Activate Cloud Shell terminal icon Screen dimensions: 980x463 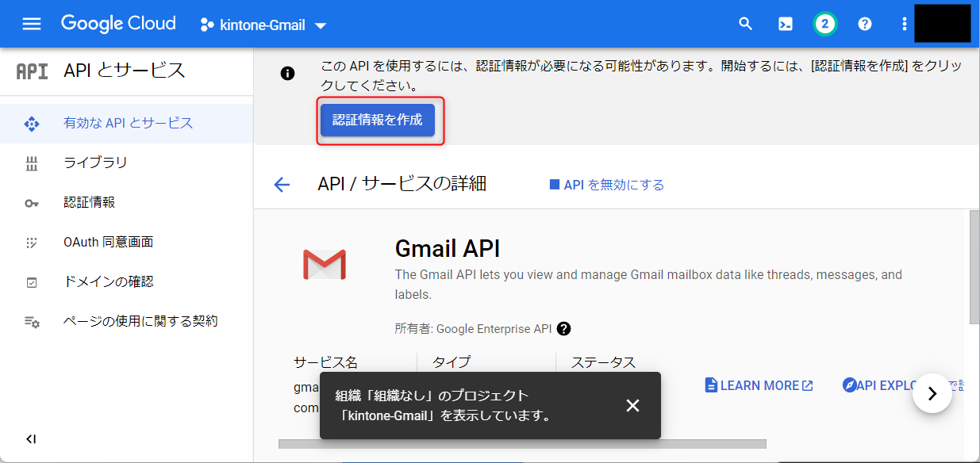point(785,24)
